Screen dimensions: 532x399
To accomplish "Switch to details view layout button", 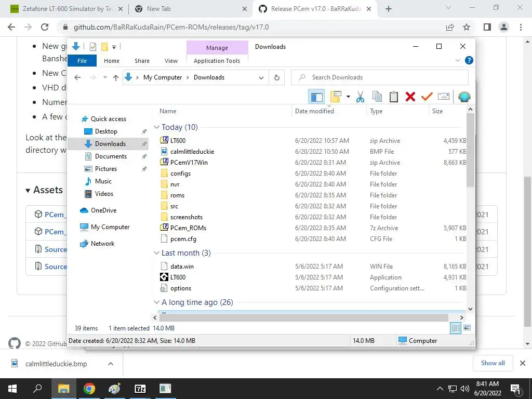I will click(x=456, y=328).
